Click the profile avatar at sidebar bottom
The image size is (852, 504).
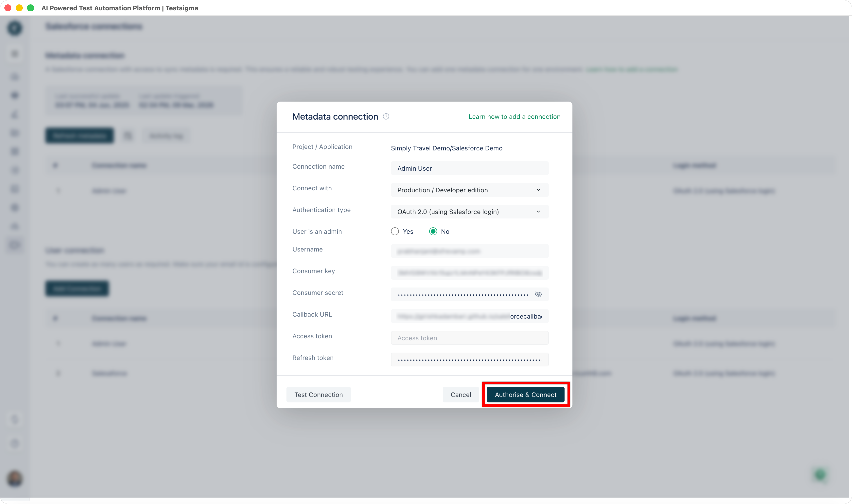tap(14, 479)
